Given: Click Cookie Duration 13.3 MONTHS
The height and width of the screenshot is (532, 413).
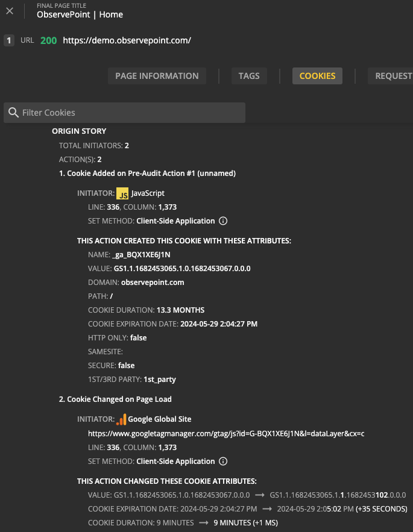Looking at the screenshot, I should pos(146,310).
